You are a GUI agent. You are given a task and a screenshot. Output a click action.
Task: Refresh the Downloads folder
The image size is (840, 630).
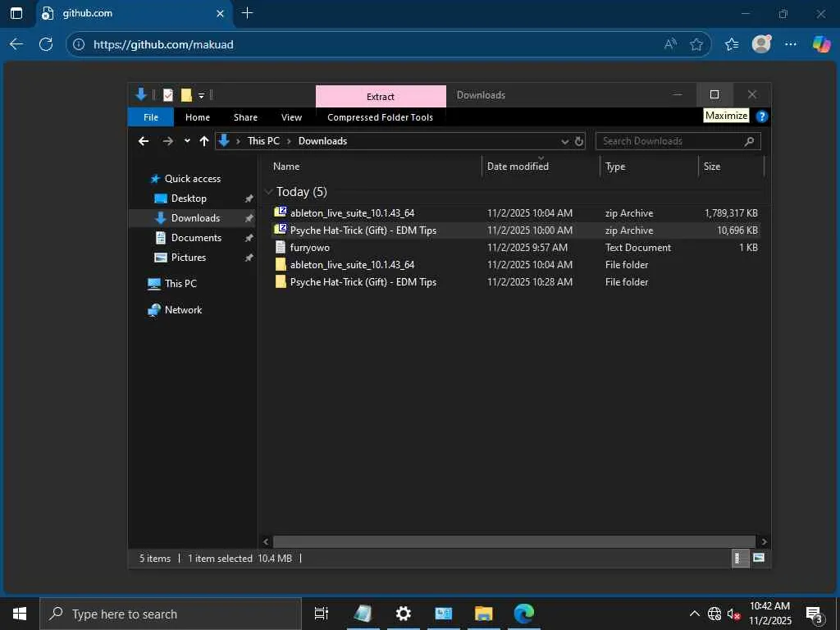point(579,141)
